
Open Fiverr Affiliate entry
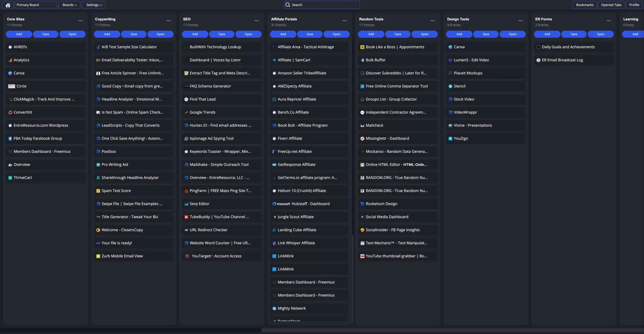(309, 139)
